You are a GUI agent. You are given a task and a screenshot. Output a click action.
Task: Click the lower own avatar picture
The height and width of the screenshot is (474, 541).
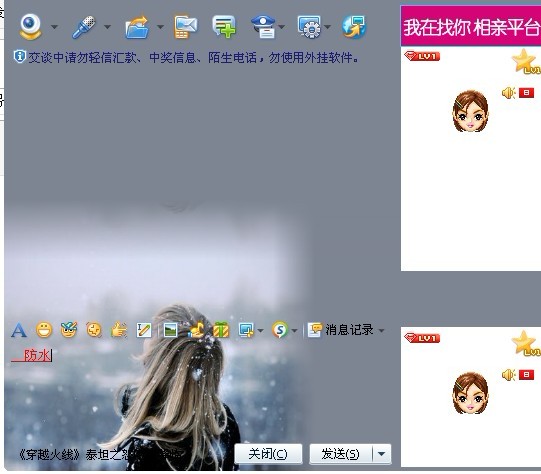coord(471,393)
